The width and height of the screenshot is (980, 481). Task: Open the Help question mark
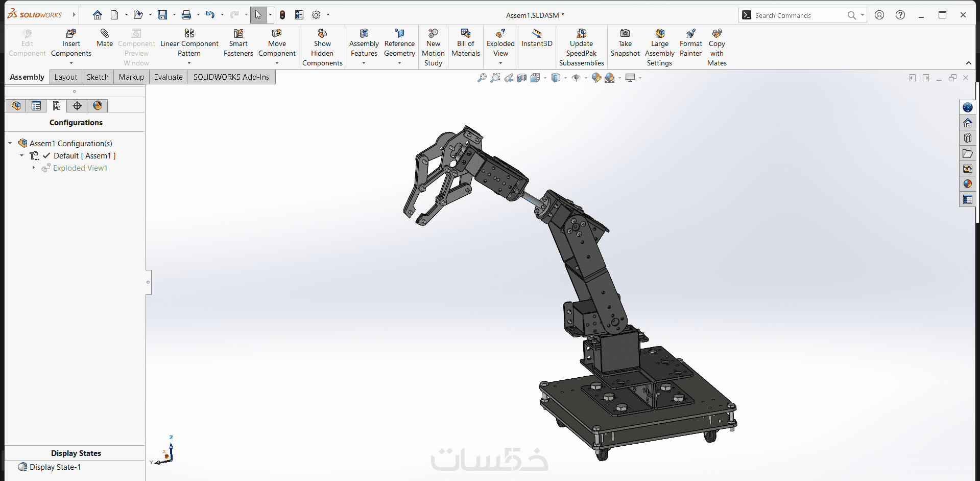[900, 15]
